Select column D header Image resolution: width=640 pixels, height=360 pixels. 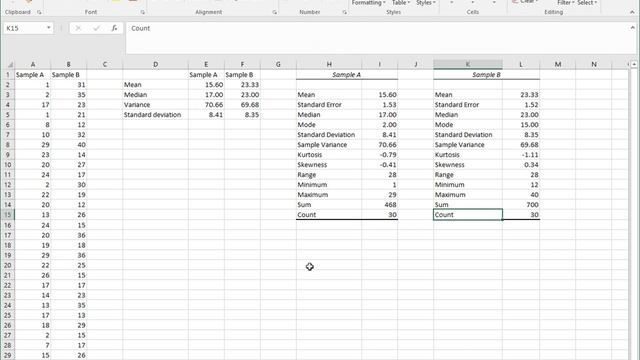click(x=156, y=64)
